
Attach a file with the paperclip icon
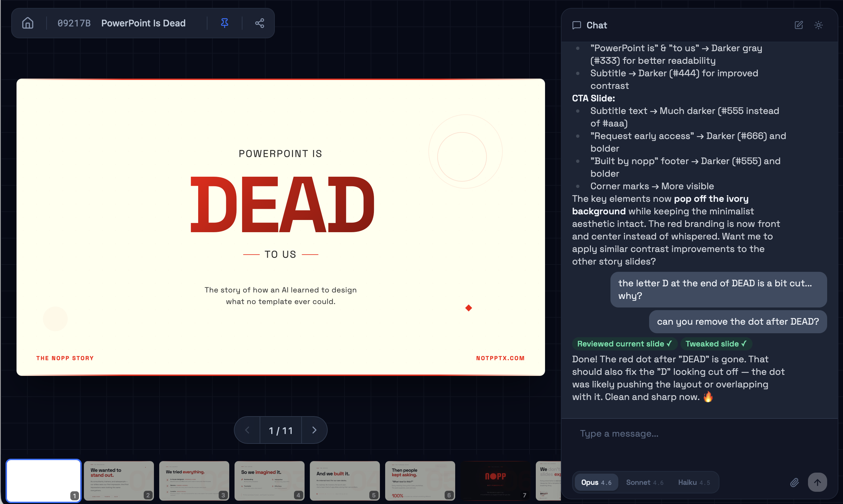pyautogui.click(x=794, y=482)
